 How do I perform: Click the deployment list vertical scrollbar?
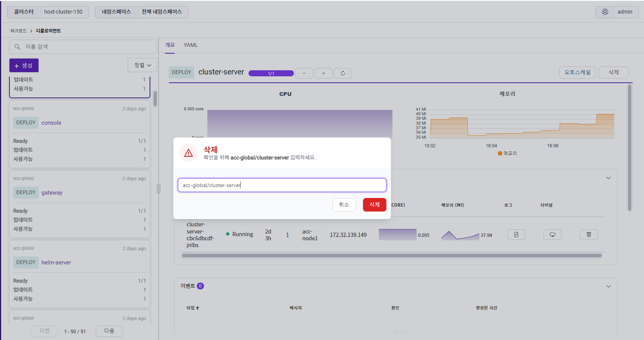click(x=155, y=99)
